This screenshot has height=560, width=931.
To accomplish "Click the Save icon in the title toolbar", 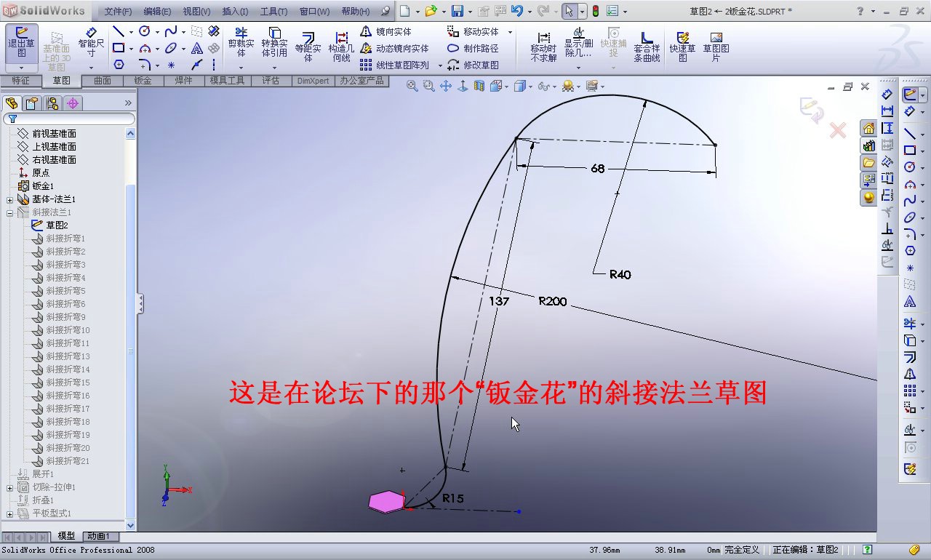I will coord(457,11).
